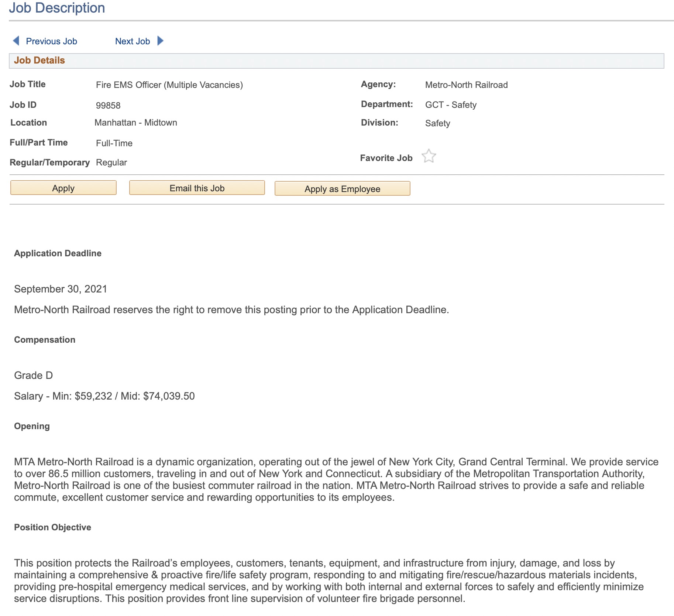Select Regular employment type value
The image size is (674, 616).
click(x=111, y=162)
